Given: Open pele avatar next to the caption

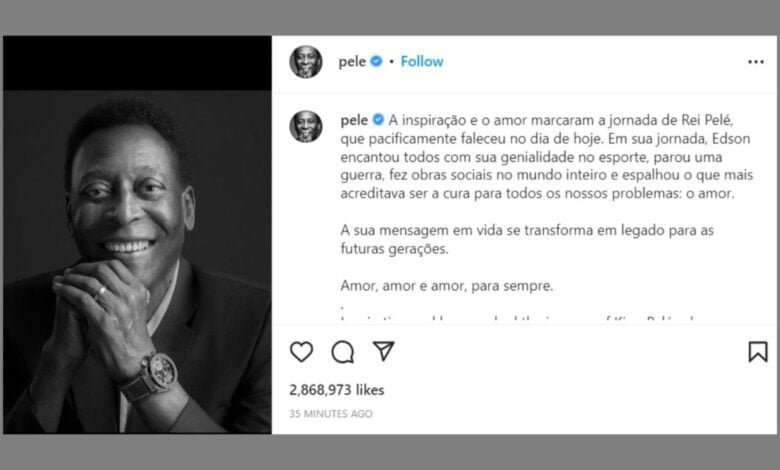Looking at the screenshot, I should tap(306, 126).
